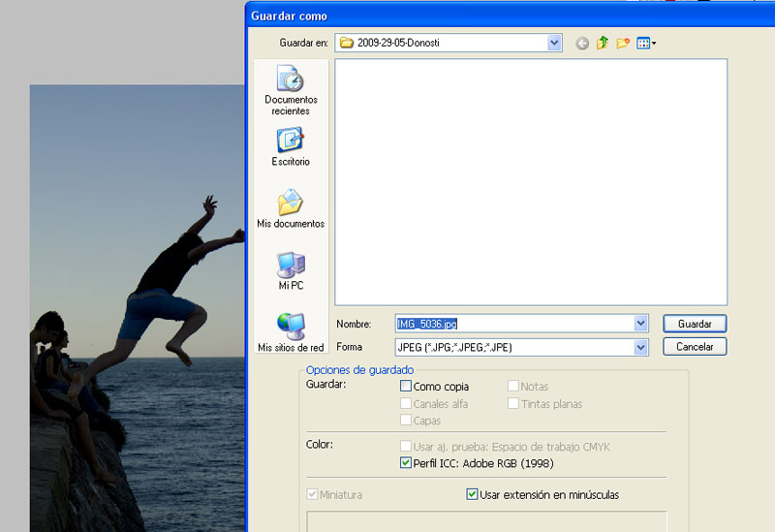Open Documentos recientes in the places sidebar

[291, 90]
